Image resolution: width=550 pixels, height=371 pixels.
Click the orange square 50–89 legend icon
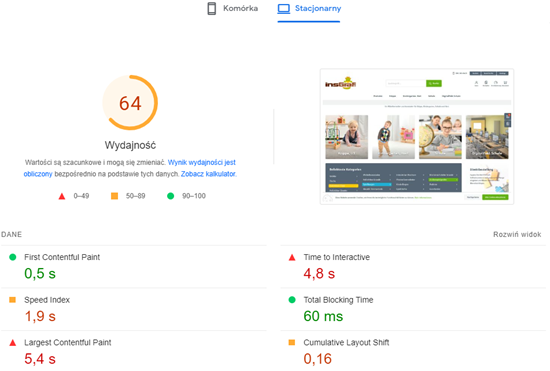click(x=114, y=196)
